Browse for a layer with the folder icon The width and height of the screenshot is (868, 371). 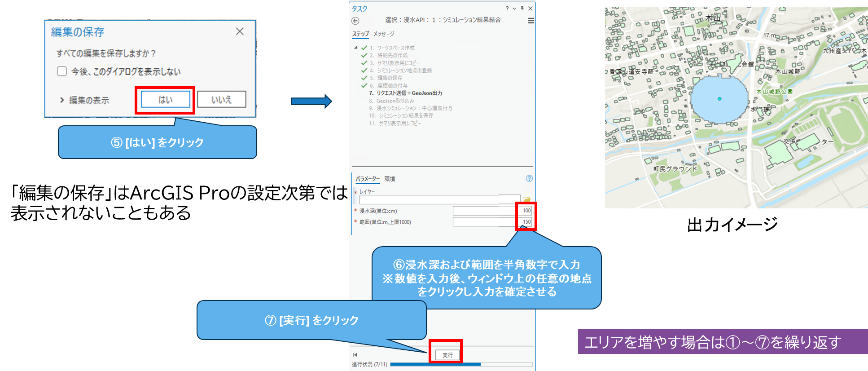coord(527,199)
